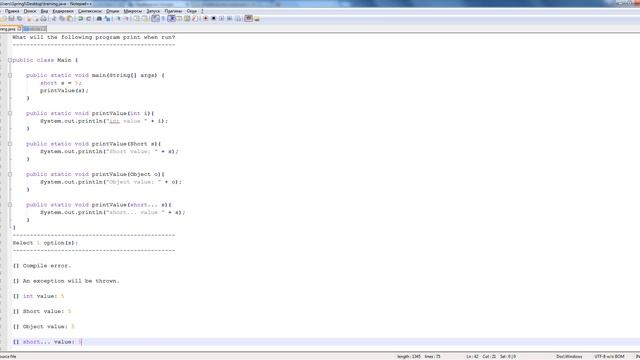Click the Save icon in the toolbar
640x360 pixels.
click(11, 19)
